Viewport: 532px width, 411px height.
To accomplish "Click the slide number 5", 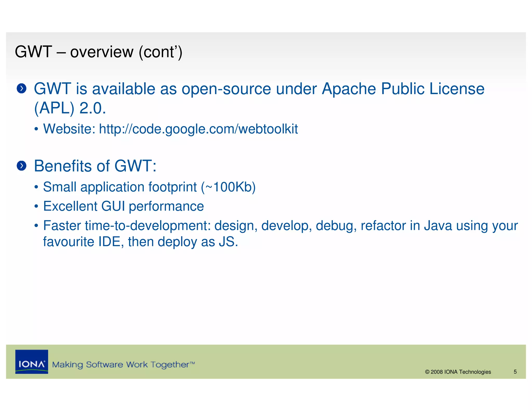I will 515,372.
